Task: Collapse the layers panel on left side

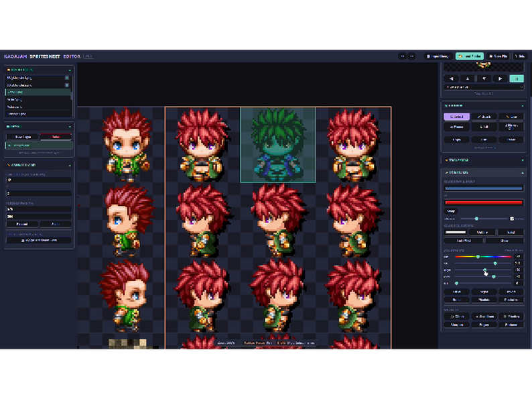Action: [x=70, y=126]
